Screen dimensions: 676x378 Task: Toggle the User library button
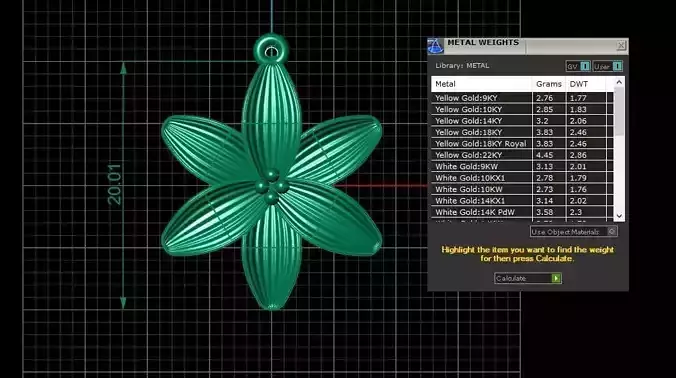(607, 66)
